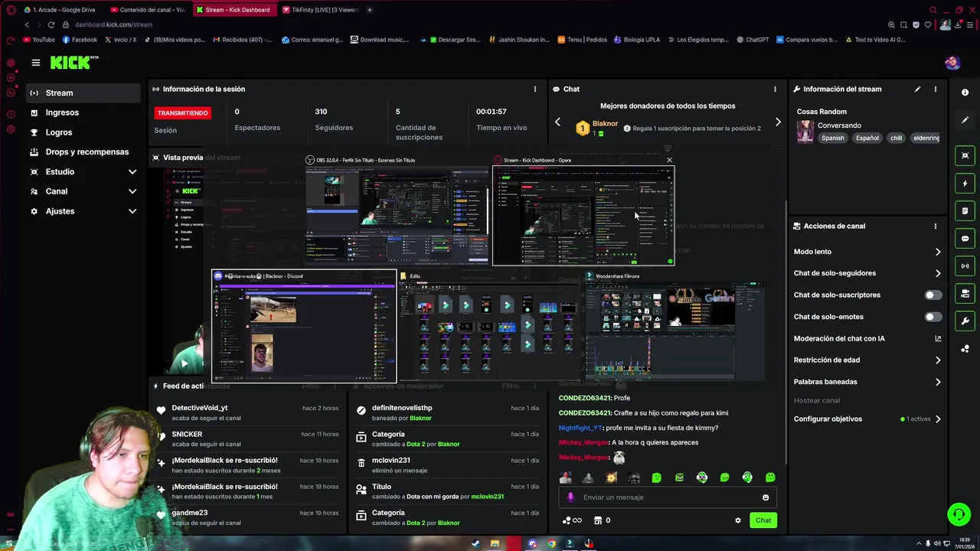Toggle Chat de solo-emotes switch
This screenshot has width=980, height=551.
coord(933,317)
